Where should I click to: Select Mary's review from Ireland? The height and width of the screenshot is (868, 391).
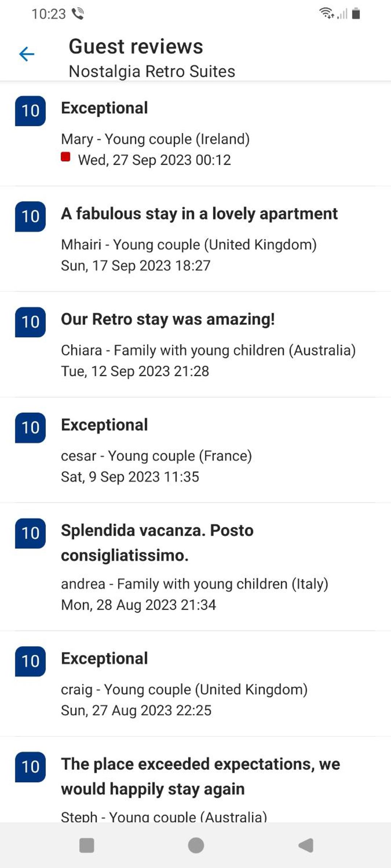(195, 133)
